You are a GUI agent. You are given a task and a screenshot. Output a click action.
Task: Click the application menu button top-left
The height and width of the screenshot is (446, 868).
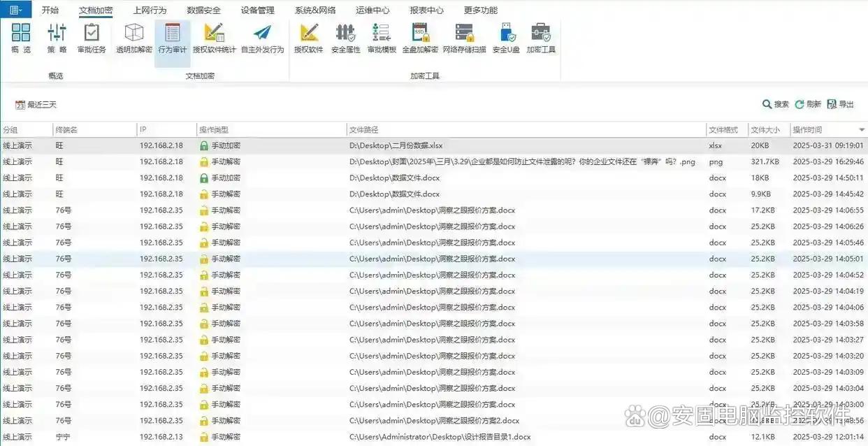[16, 10]
